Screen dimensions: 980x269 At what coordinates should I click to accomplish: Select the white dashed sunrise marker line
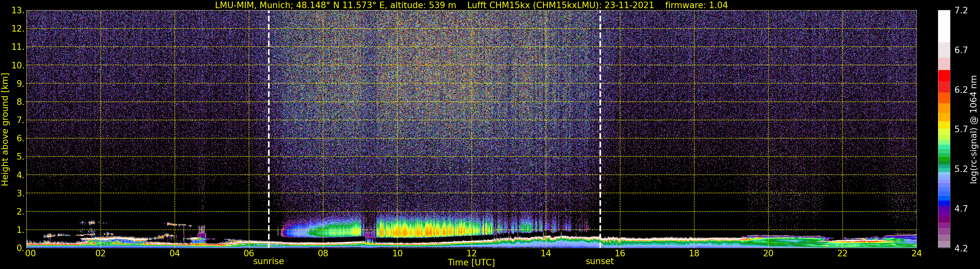tap(269, 129)
